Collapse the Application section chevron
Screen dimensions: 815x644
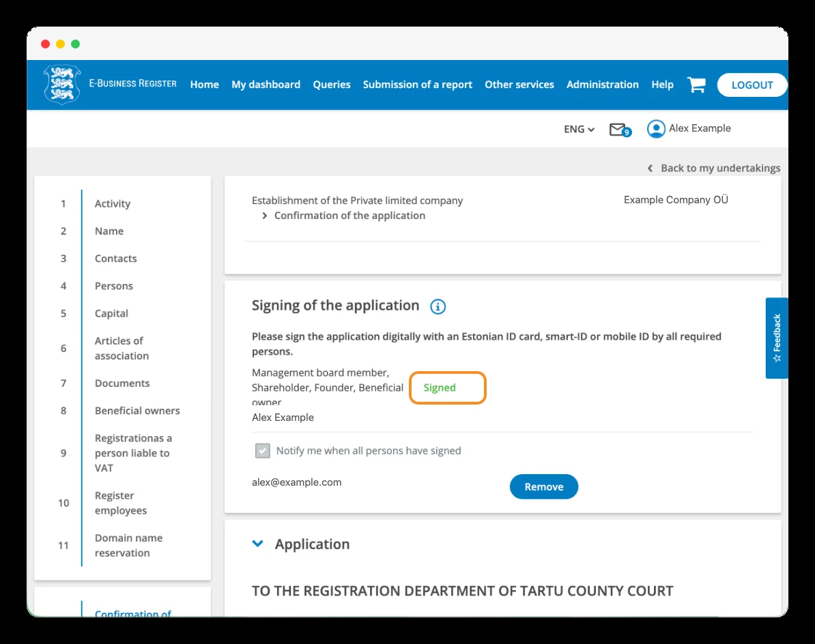click(258, 544)
